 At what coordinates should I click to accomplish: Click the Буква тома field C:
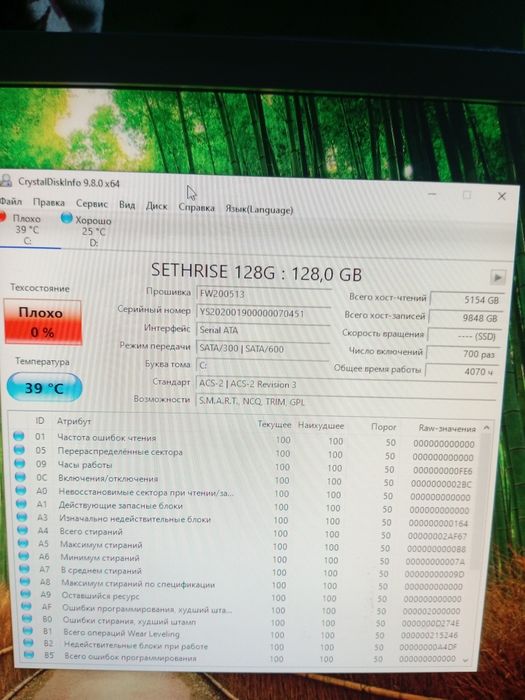(263, 366)
